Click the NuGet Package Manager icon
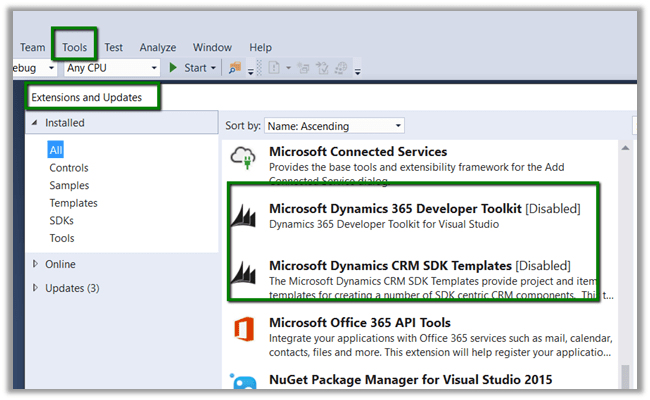 point(243,383)
